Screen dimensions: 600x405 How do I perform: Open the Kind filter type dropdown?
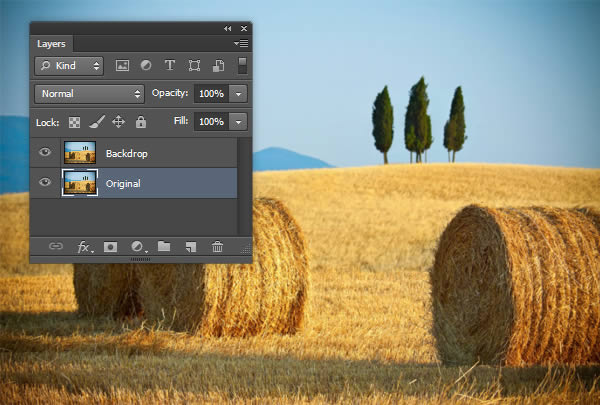(69, 66)
